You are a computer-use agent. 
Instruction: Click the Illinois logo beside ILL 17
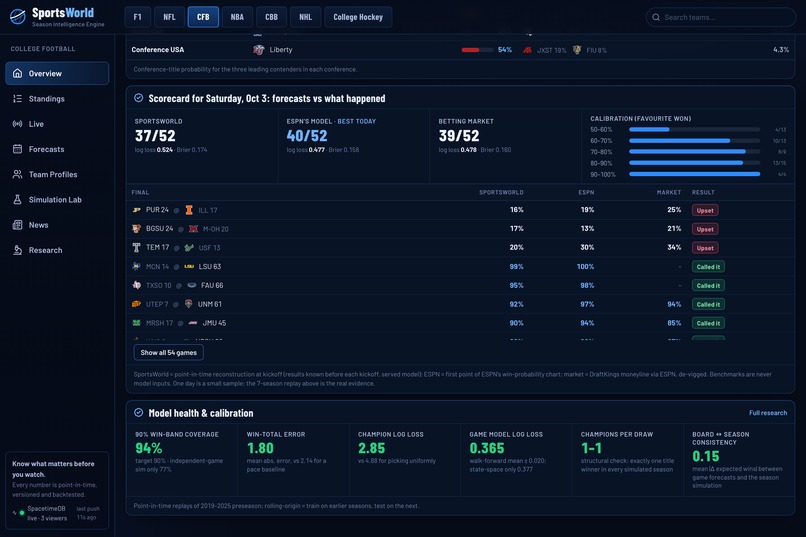coord(189,210)
